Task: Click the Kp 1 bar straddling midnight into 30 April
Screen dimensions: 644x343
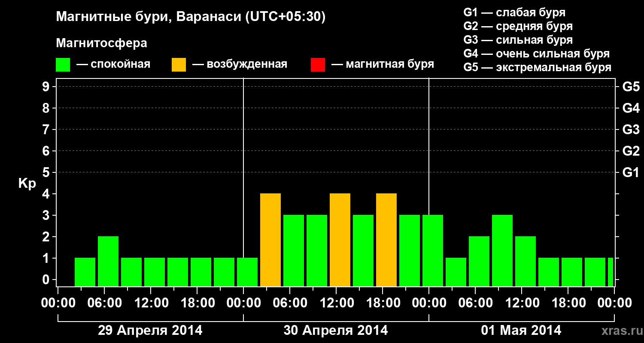Action: tap(247, 272)
